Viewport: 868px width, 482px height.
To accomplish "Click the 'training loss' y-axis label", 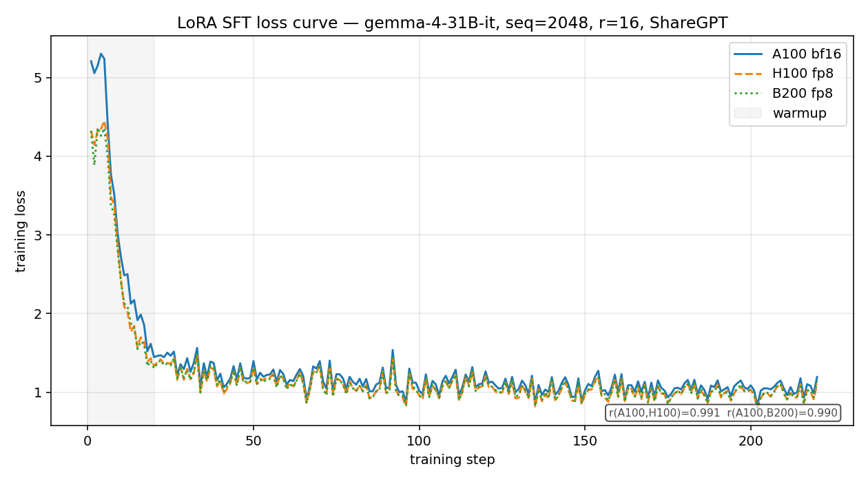I will point(21,231).
